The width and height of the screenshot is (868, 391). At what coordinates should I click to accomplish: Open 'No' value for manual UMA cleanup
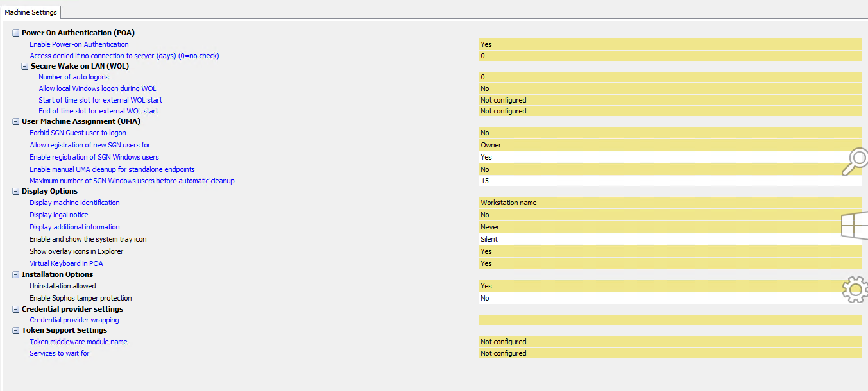coord(670,169)
